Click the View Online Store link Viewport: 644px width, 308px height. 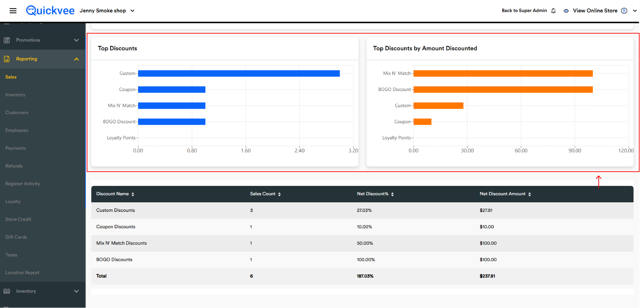pyautogui.click(x=595, y=11)
